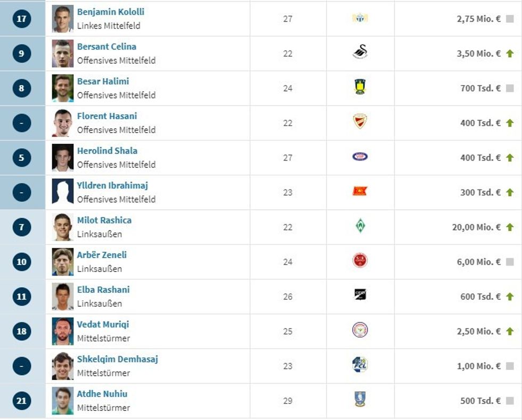Click the Werder Bremen crest beside Milot Rashica
Viewport: 522px width, 420px height.
(x=360, y=226)
